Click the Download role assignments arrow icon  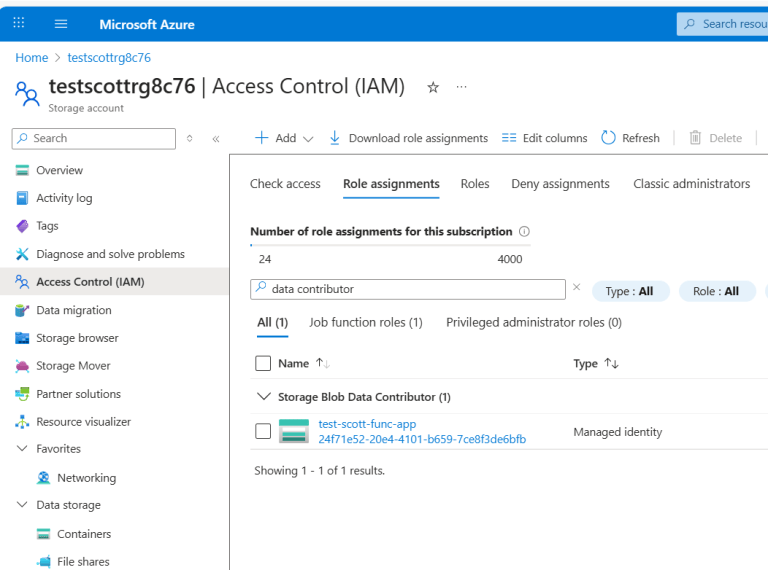point(335,138)
